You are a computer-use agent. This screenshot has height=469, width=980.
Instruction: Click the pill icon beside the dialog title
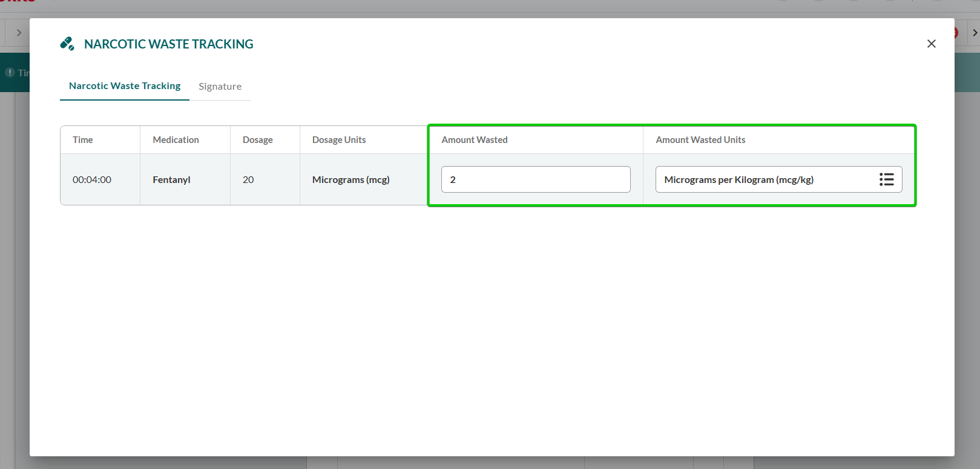click(x=67, y=44)
